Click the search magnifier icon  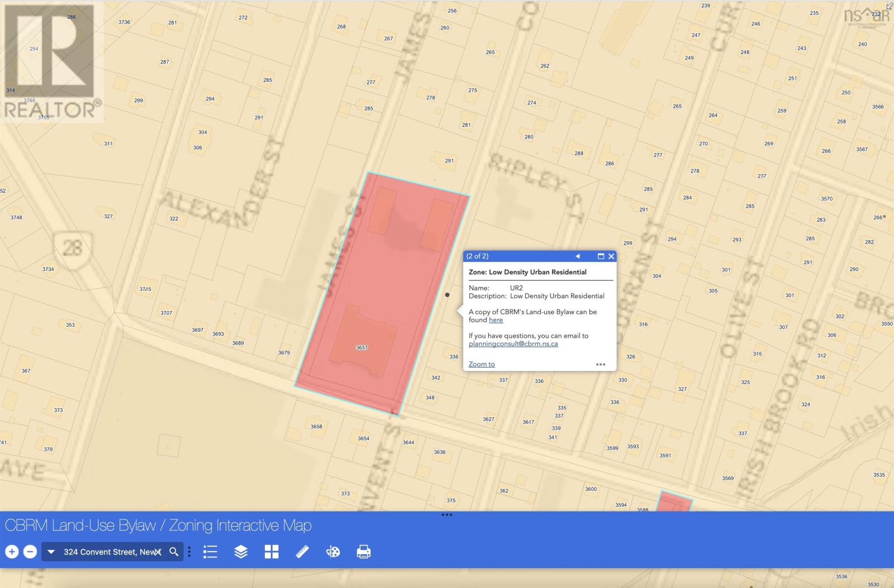[174, 552]
